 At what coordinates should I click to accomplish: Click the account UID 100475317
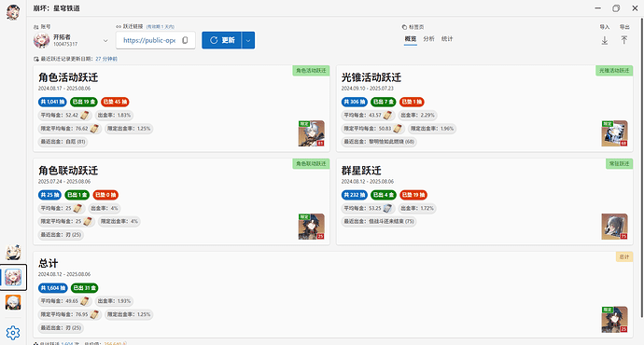(65, 45)
